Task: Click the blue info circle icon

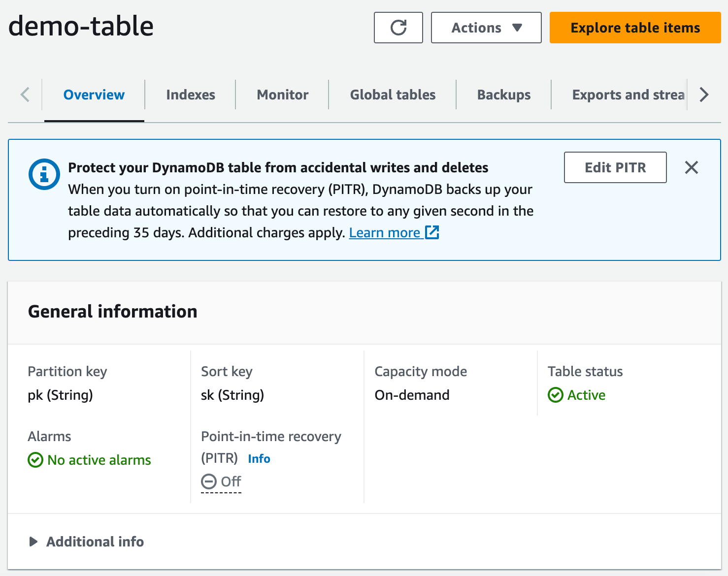Action: point(44,174)
